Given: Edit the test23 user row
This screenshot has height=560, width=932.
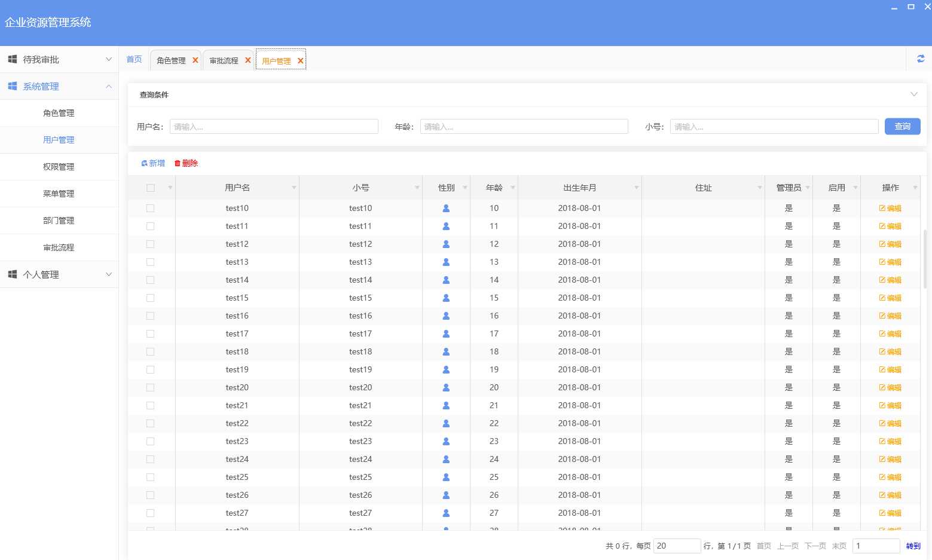Looking at the screenshot, I should [890, 442].
